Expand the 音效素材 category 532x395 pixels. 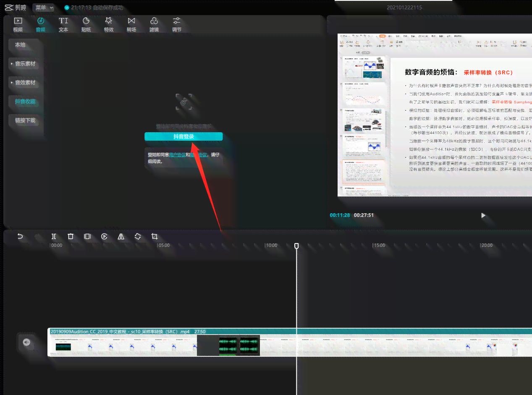[x=24, y=83]
